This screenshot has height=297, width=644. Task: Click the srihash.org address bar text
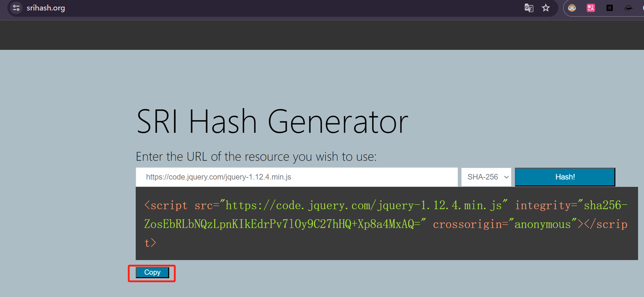point(46,8)
